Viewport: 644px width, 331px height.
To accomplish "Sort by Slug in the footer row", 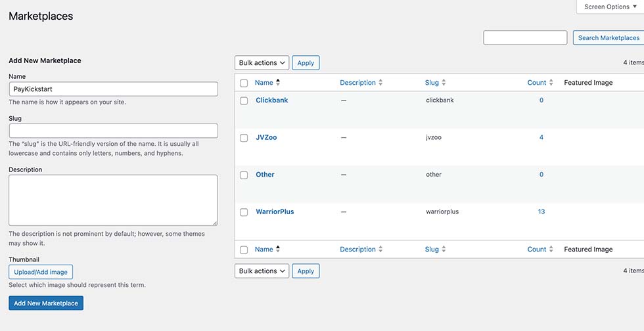I will click(x=435, y=250).
